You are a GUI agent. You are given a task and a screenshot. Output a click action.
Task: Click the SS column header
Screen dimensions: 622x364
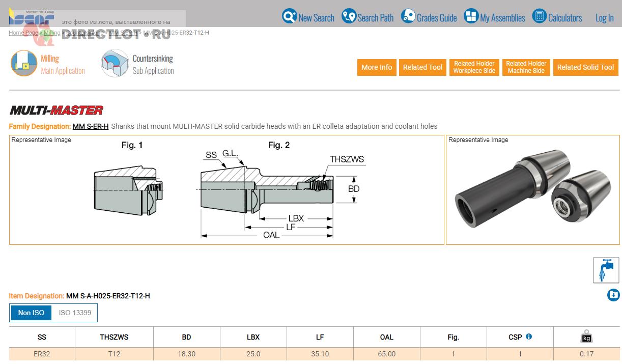tap(42, 337)
